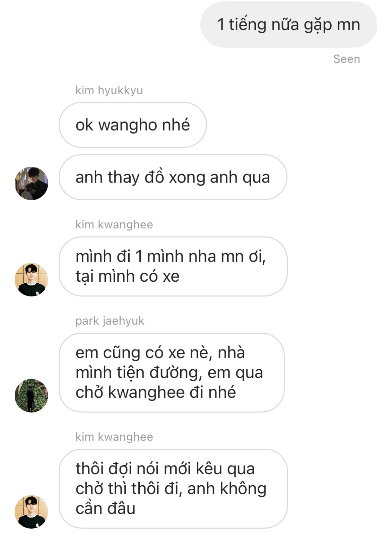
Task: Click the 'park jaehyuk' sender name
Action: (x=110, y=321)
